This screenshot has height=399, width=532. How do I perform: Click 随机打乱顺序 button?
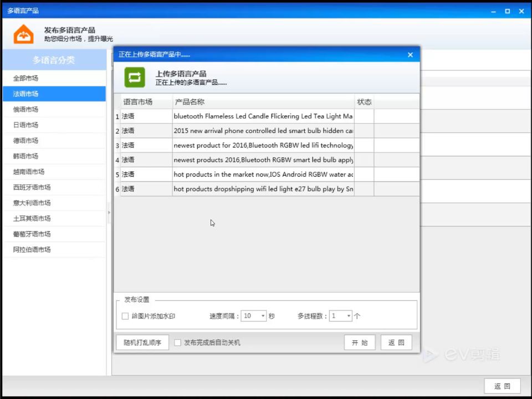click(x=142, y=342)
